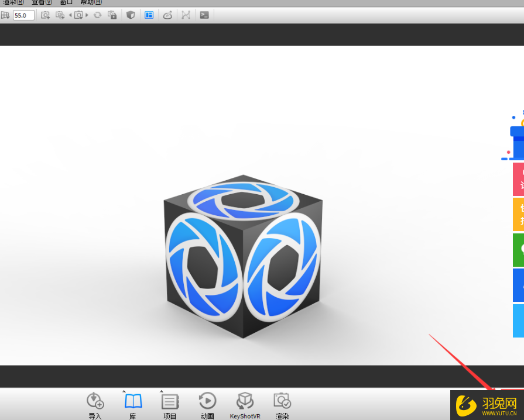Viewport: 524px width, 420px height.
Task: Select the KeyShot cube model in viewport
Action: [243, 256]
